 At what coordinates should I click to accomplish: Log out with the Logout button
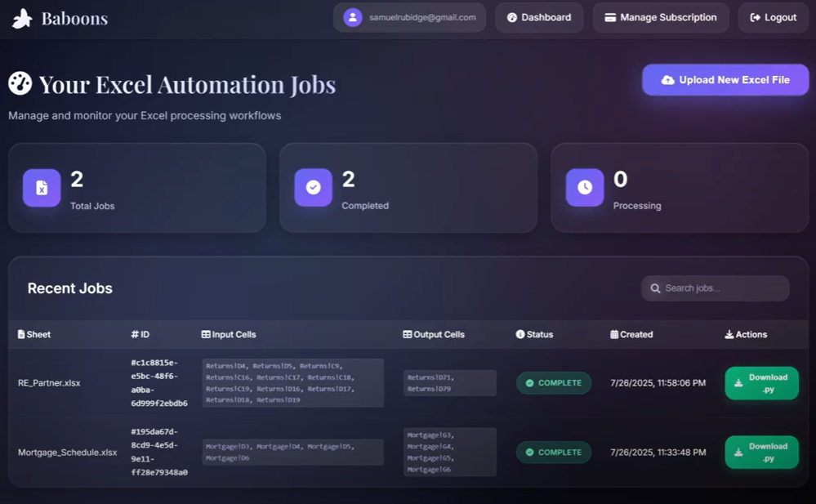point(774,17)
